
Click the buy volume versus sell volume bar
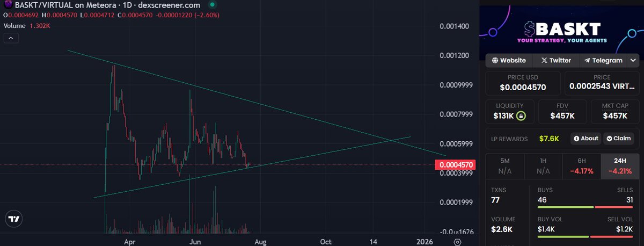[586, 236]
